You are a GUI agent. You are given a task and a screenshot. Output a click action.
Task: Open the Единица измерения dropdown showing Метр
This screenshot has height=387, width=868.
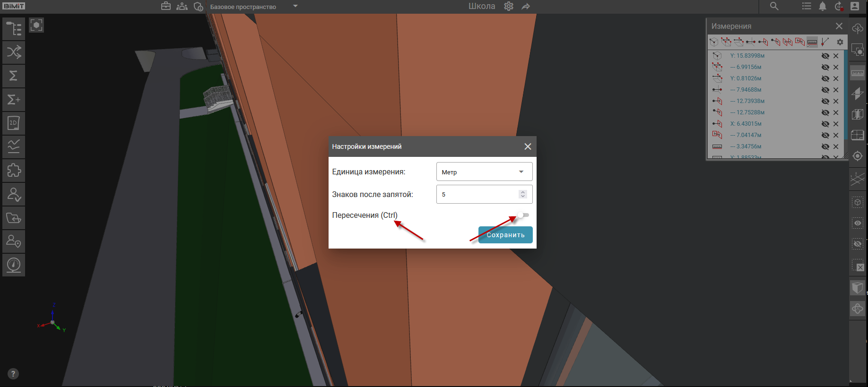pyautogui.click(x=484, y=172)
